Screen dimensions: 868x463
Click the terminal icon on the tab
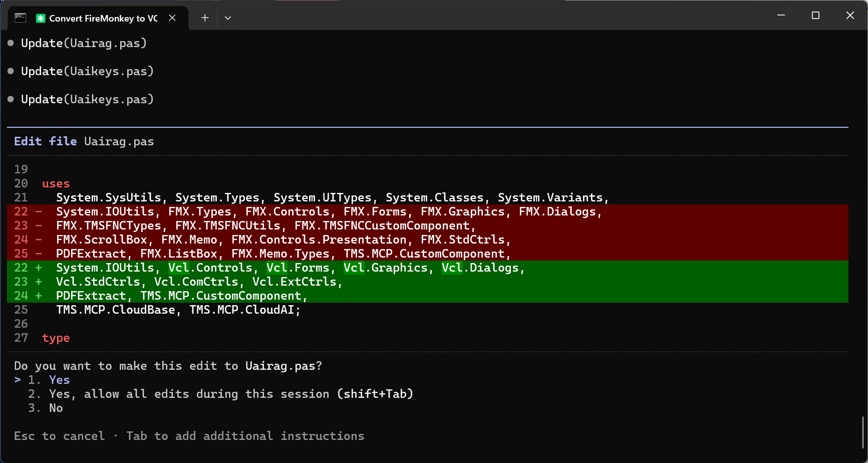pos(20,18)
